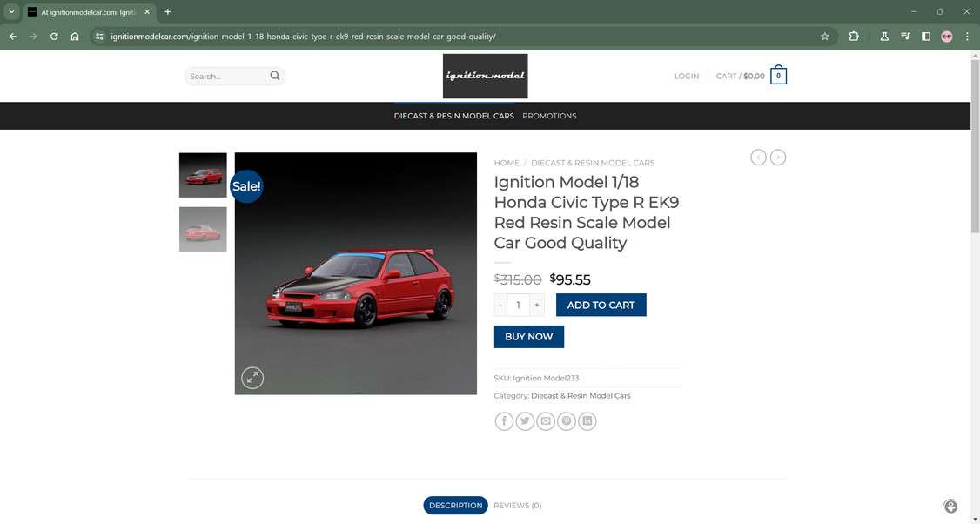Image resolution: width=980 pixels, height=524 pixels.
Task: Increase quantity with the plus stepper
Action: tap(536, 305)
